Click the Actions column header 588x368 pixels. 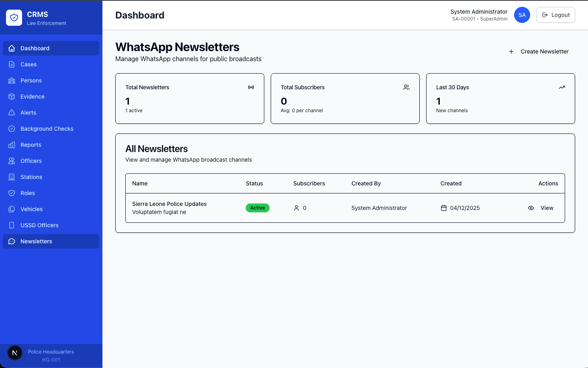(x=548, y=183)
